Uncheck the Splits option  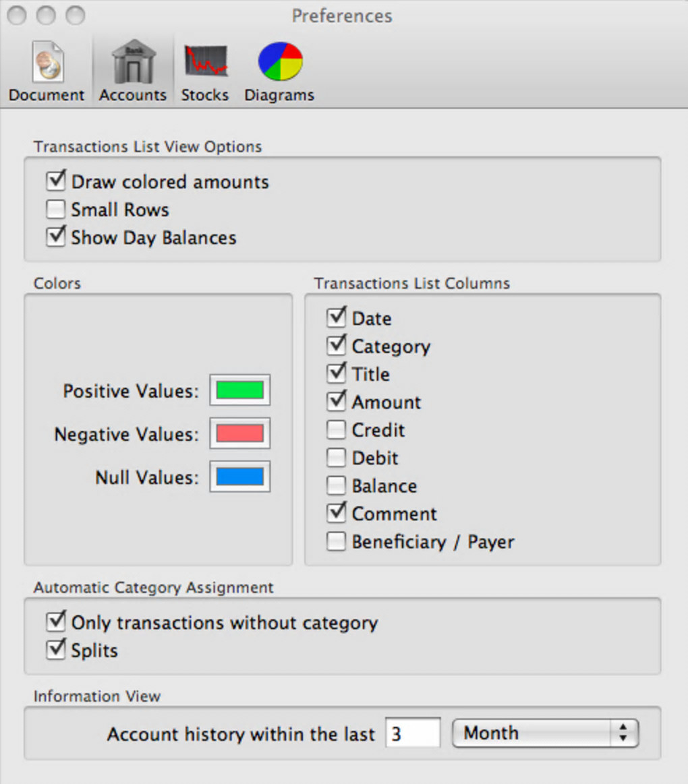click(x=56, y=650)
